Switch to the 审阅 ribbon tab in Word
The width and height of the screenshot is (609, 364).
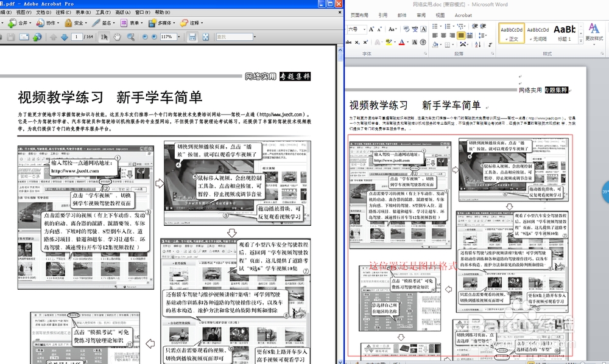[420, 15]
